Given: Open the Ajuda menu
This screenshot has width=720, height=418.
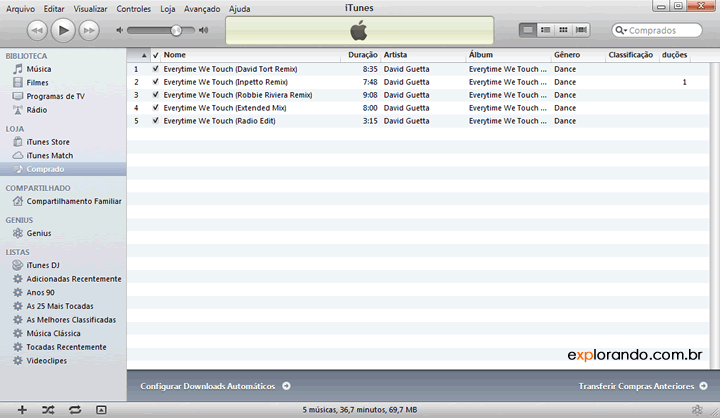Looking at the screenshot, I should coord(240,9).
